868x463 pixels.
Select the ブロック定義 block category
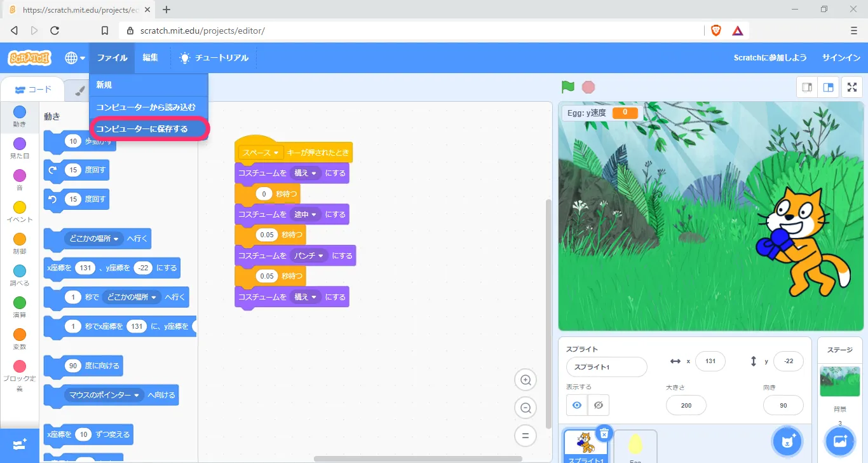tap(20, 377)
